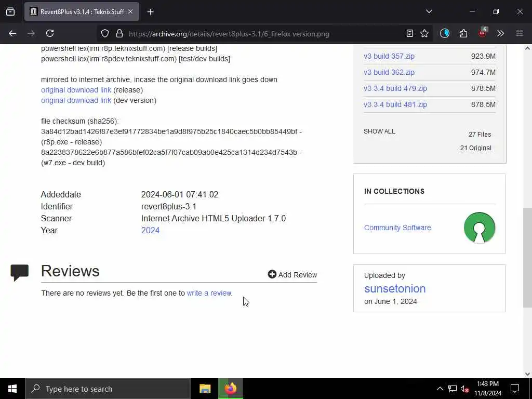Open muted volume tray icon
Viewport: 532px width, 399px height.
tap(465, 389)
